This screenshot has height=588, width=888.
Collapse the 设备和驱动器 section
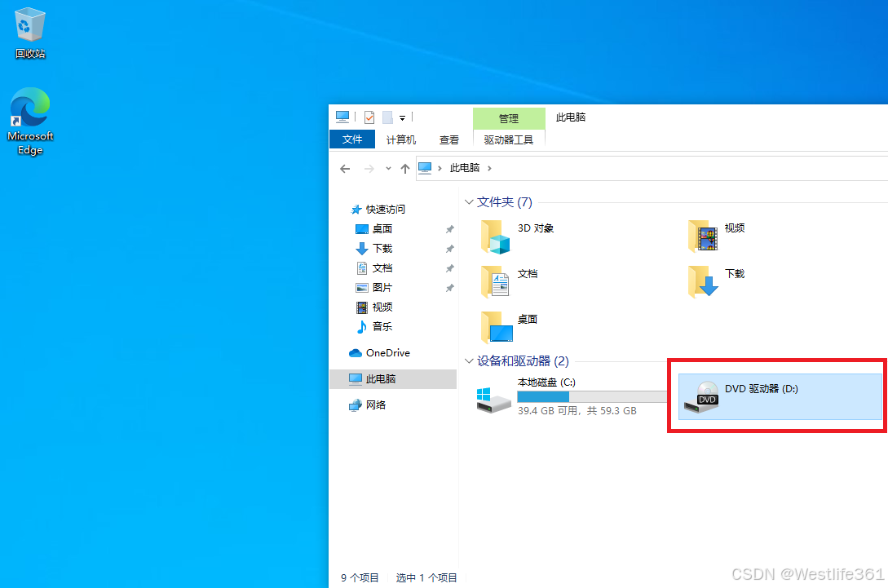click(x=469, y=360)
